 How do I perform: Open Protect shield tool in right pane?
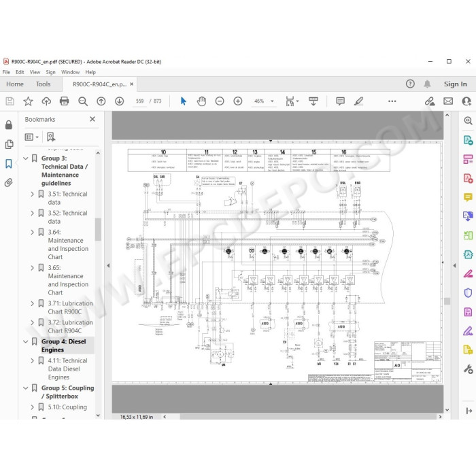click(x=468, y=292)
